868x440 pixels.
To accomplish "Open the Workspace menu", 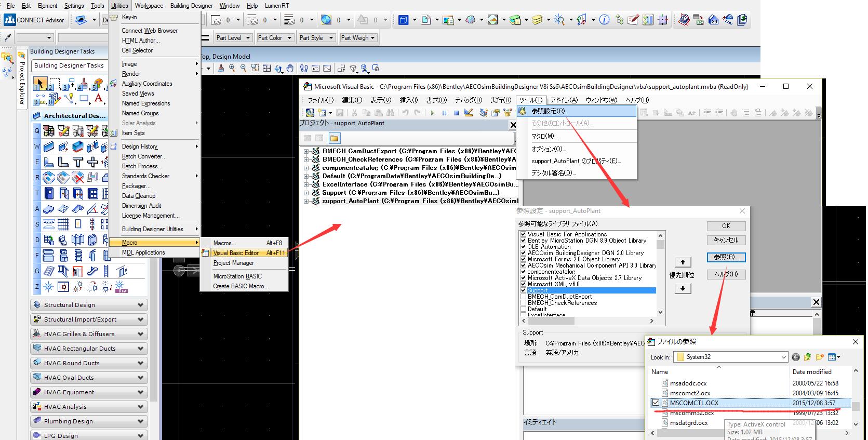I will pyautogui.click(x=149, y=6).
